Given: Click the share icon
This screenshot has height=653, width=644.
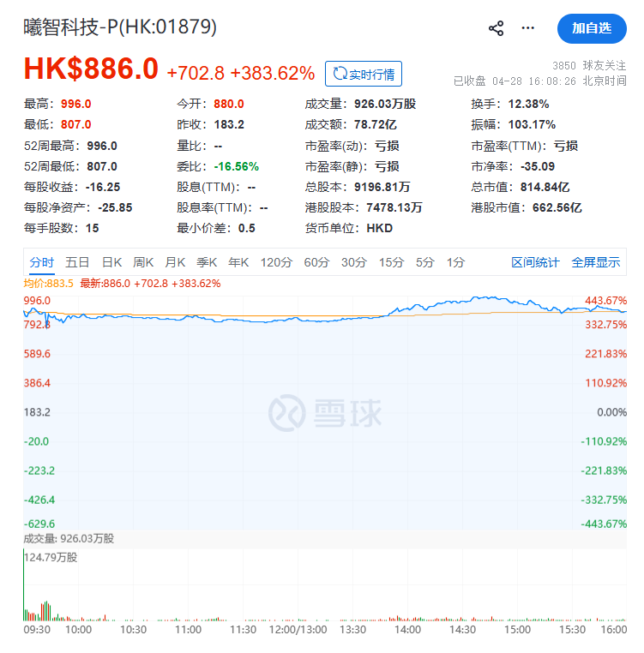Looking at the screenshot, I should pyautogui.click(x=496, y=28).
